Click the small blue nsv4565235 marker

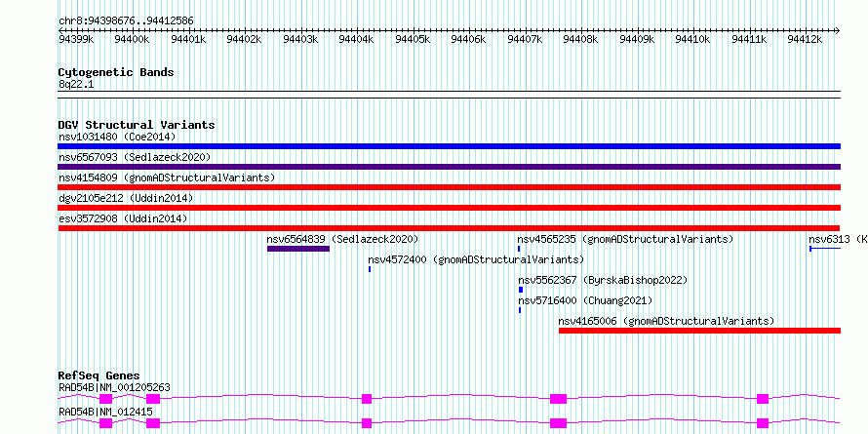tap(519, 249)
